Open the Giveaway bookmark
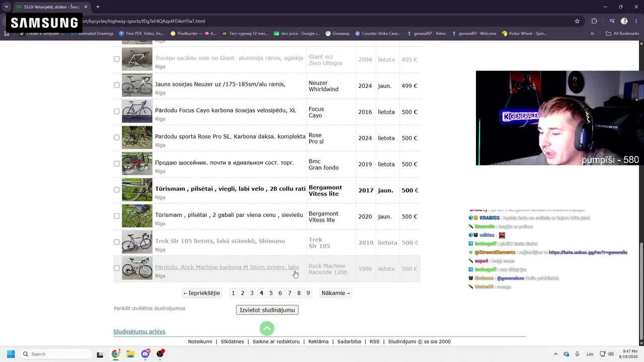 pyautogui.click(x=337, y=34)
